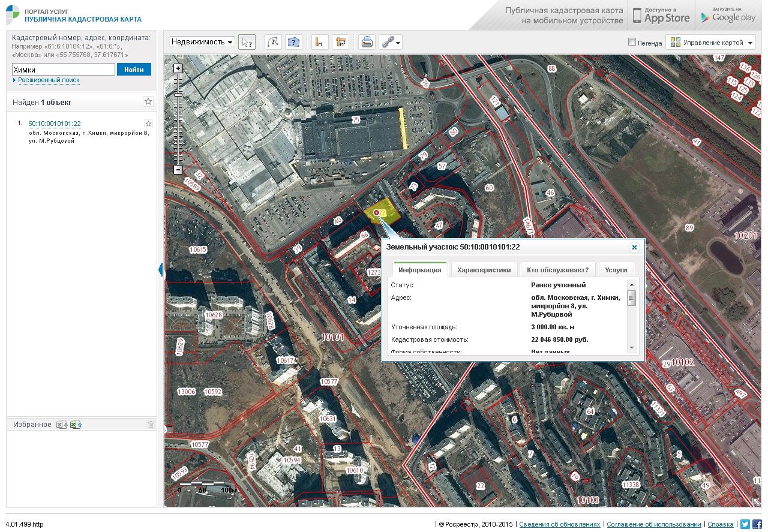Switch to the Характеристики tab
This screenshot has height=532, width=768.
tap(484, 270)
